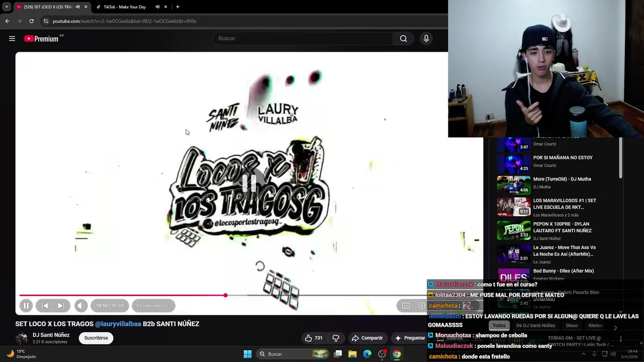Click the youtube.com address bar URL
644x362 pixels.
(124, 21)
